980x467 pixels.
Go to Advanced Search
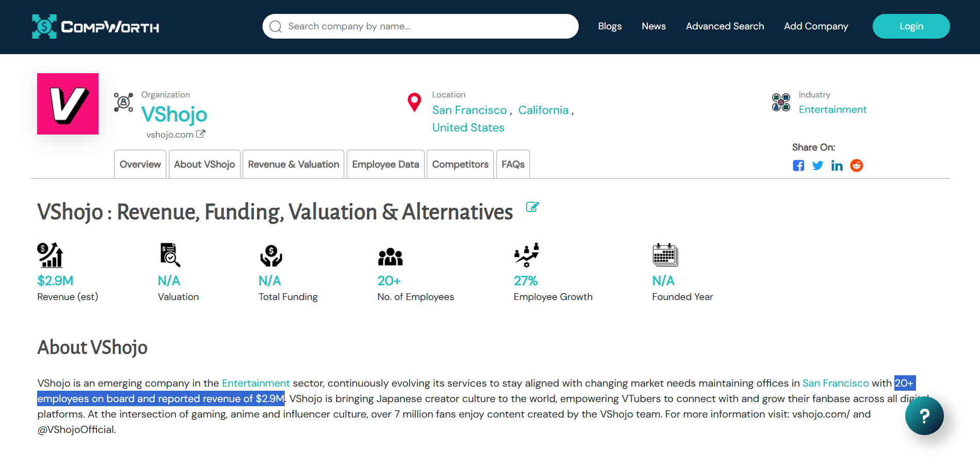tap(725, 26)
